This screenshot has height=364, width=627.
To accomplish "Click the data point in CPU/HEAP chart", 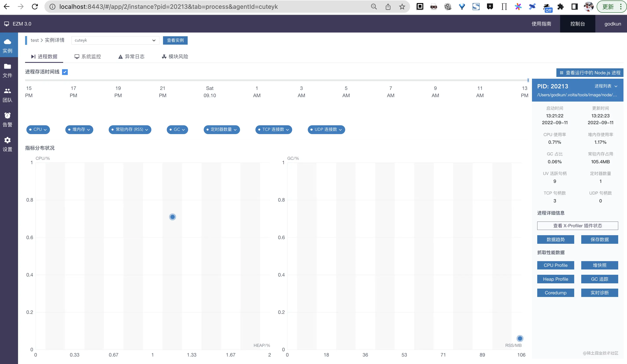I will pyautogui.click(x=172, y=217).
